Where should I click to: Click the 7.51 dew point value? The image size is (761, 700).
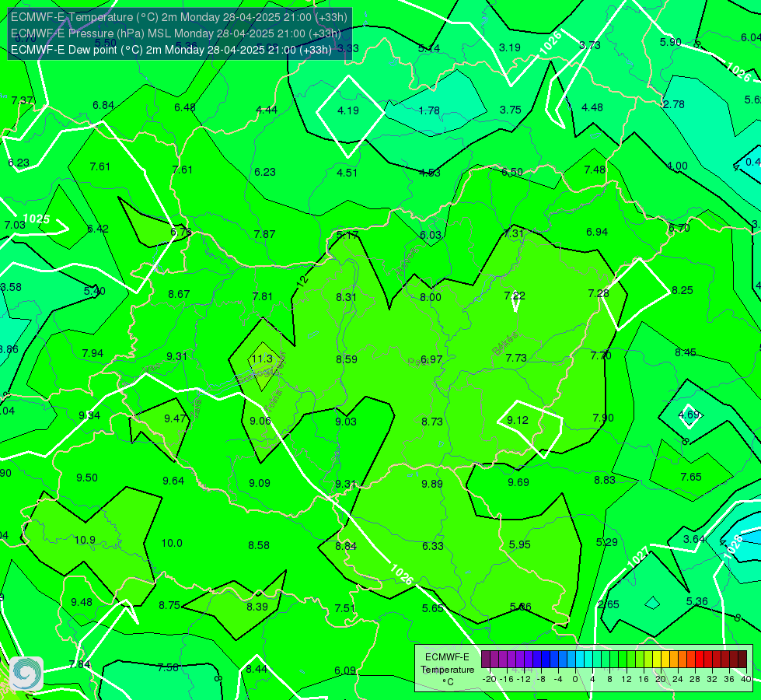345,608
